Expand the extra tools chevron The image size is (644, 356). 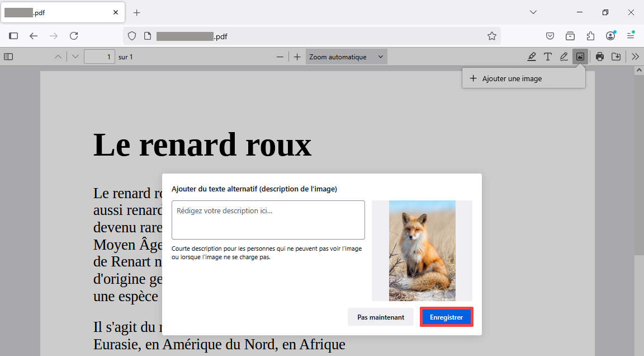(x=634, y=56)
